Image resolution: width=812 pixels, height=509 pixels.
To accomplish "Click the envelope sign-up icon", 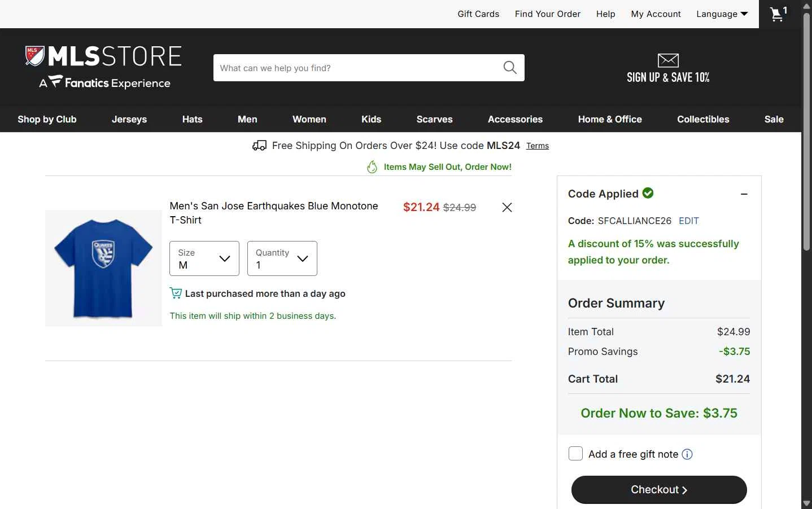I will pyautogui.click(x=668, y=60).
